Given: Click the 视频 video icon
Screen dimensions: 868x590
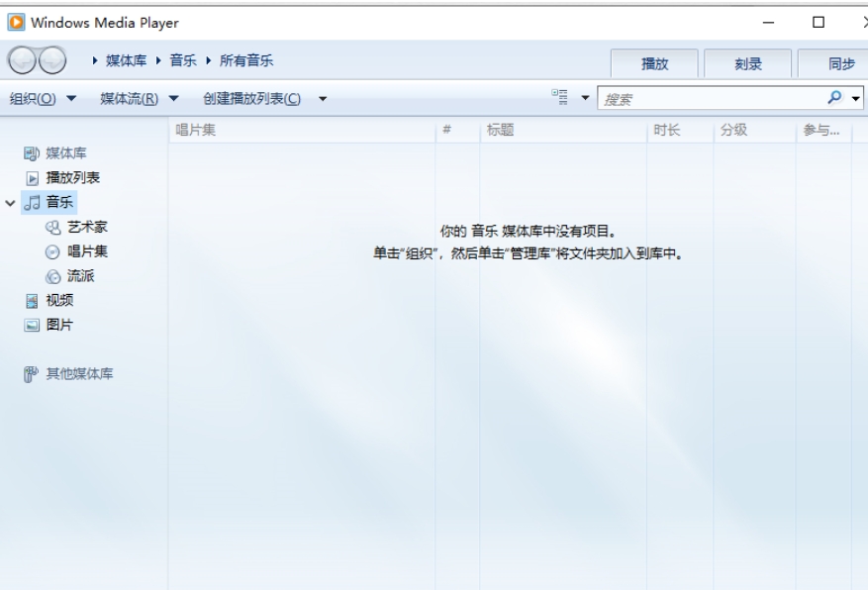Looking at the screenshot, I should 32,301.
